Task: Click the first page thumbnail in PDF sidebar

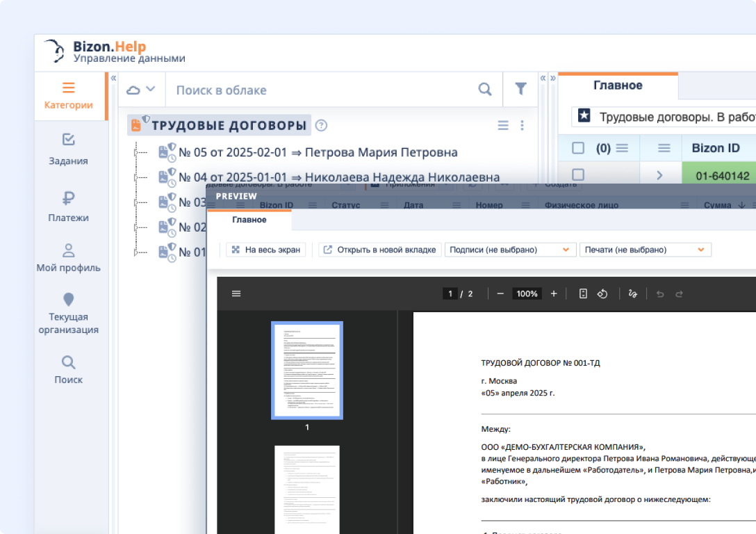Action: pyautogui.click(x=307, y=370)
